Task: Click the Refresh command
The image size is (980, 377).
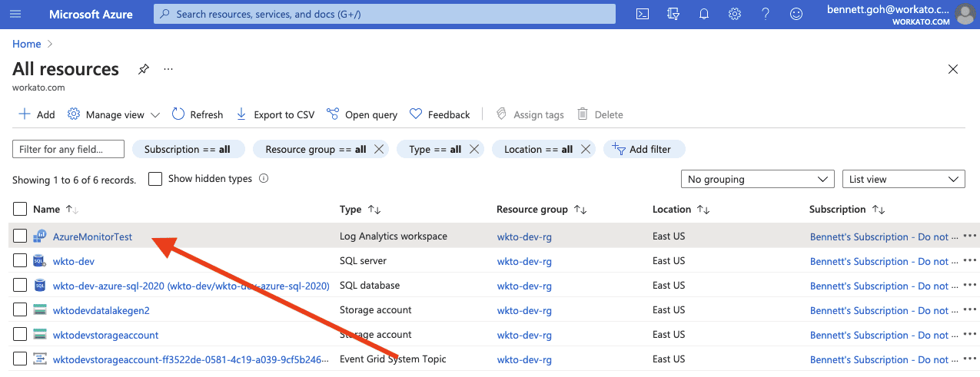Action: click(198, 114)
